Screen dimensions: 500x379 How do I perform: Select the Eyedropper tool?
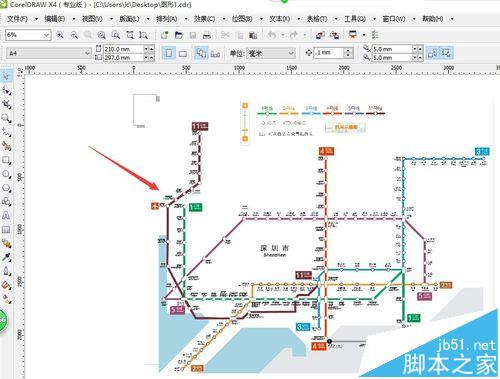click(x=6, y=257)
